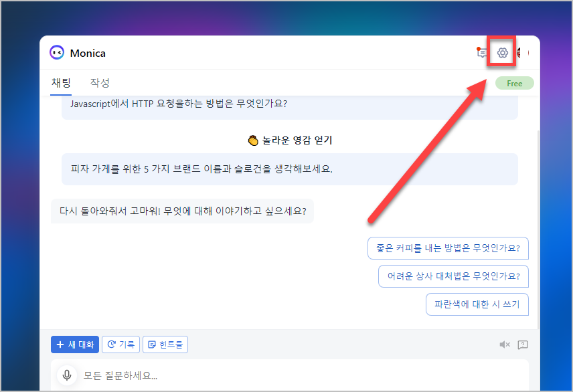Screen dimensions: 573x392
Task: Select the blue poem suggestion chip
Action: (477, 304)
